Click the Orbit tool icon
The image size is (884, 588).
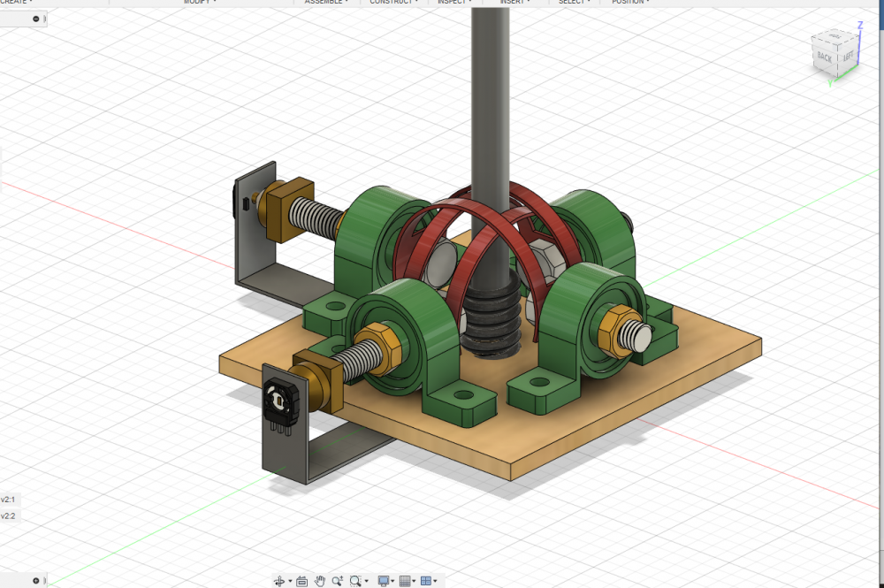tap(279, 581)
